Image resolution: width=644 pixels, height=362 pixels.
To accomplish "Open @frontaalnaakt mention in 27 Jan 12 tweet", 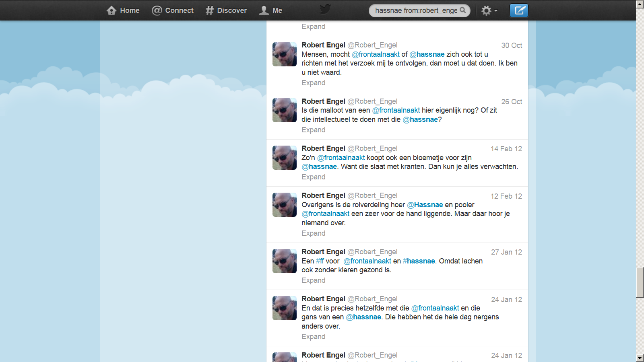I will click(x=367, y=261).
